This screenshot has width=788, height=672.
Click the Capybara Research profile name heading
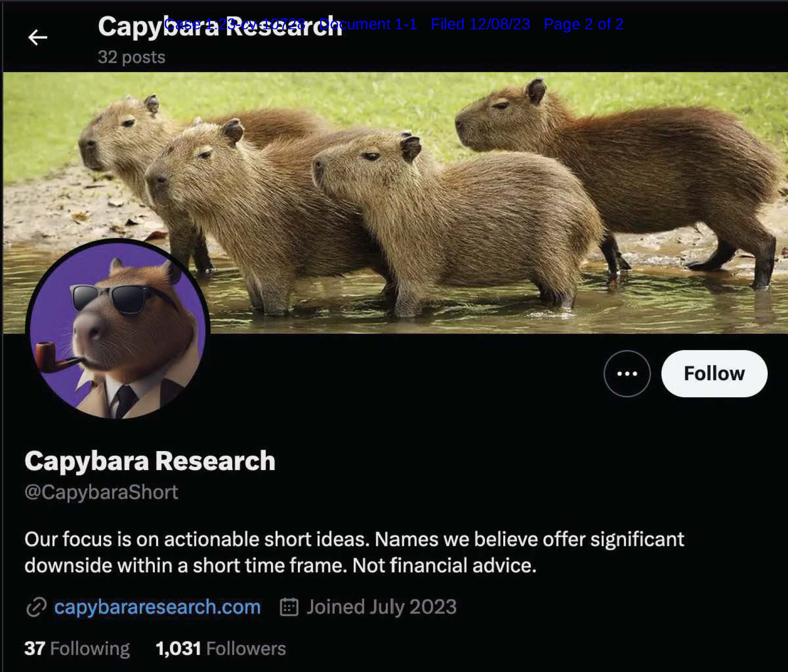coord(150,461)
